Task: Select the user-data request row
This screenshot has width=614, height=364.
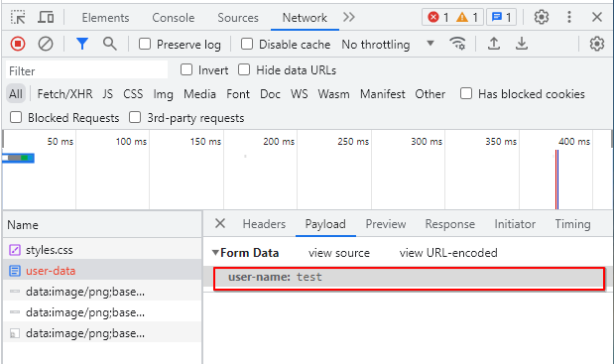Action: pos(102,271)
